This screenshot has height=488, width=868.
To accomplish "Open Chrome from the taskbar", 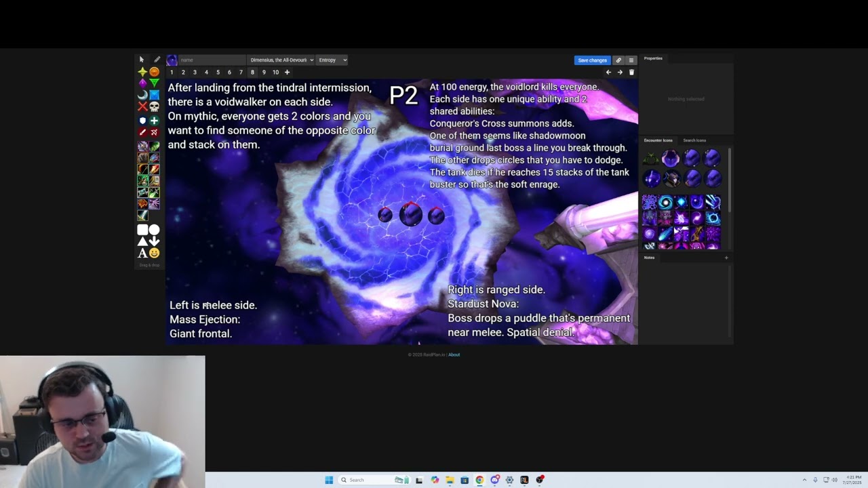I will (x=479, y=480).
